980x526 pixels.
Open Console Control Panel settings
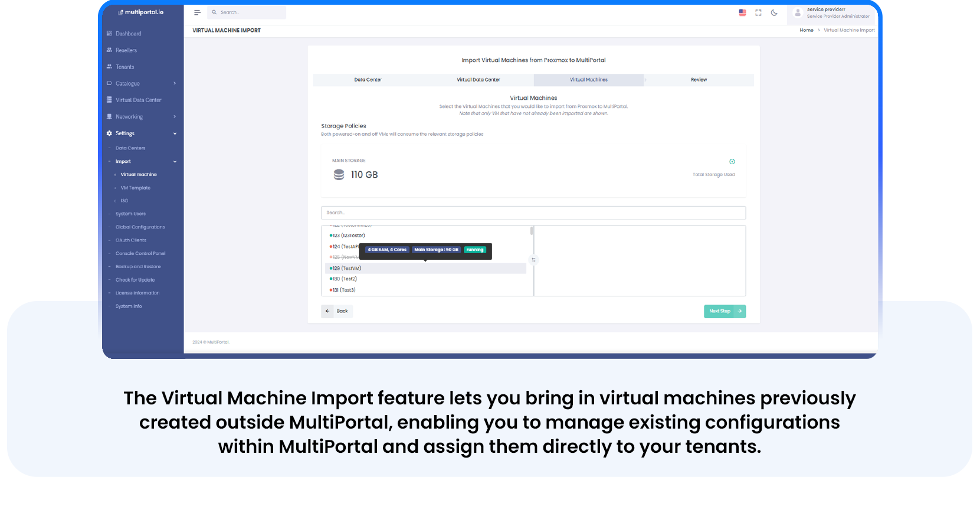click(140, 253)
